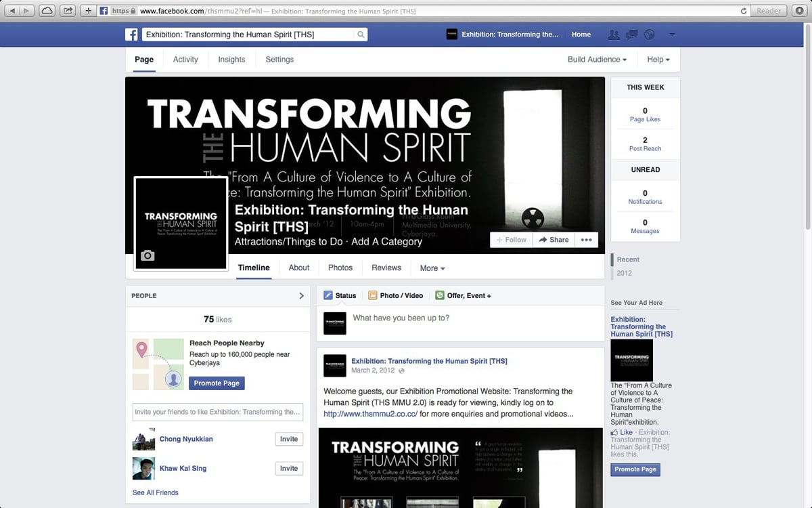
Task: Click Promote Page button in ad sidebar
Action: [x=635, y=469]
